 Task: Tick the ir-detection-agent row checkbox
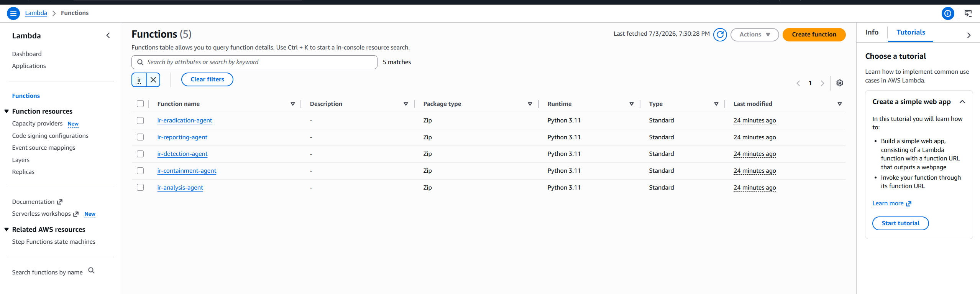pyautogui.click(x=140, y=154)
